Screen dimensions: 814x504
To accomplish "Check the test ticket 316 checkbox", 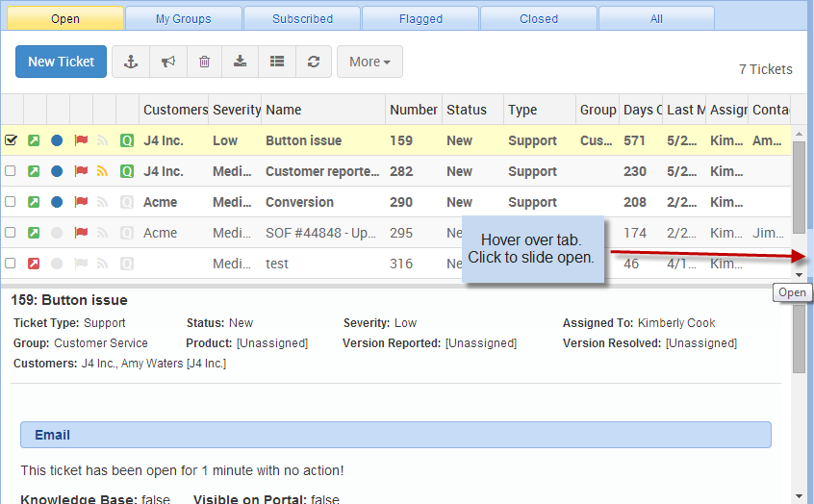I will pos(11,264).
